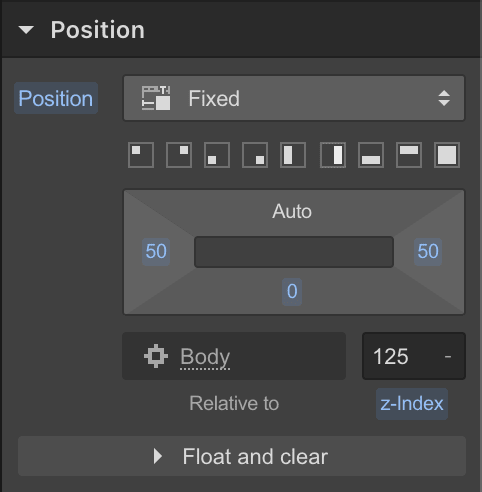Select the right-side full-height preset icon
The height and width of the screenshot is (492, 482).
[333, 155]
